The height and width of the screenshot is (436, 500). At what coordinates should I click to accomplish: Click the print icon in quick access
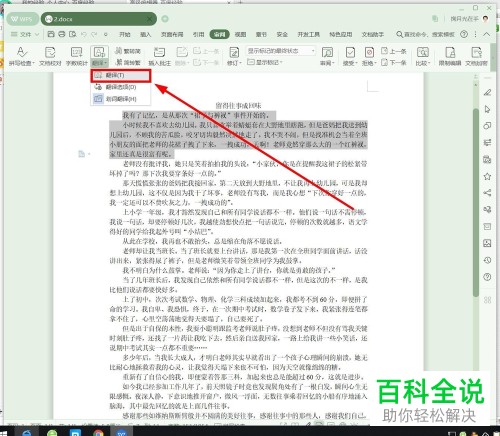click(x=62, y=34)
